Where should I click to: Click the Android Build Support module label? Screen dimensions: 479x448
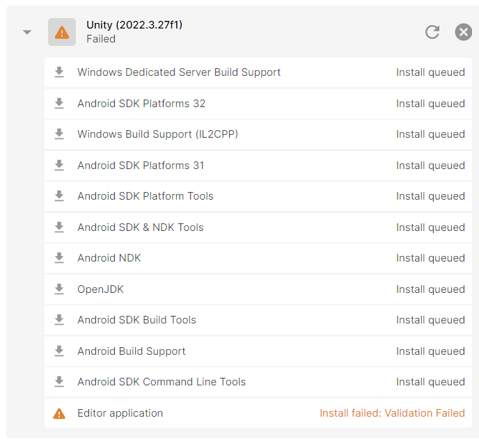(x=132, y=351)
